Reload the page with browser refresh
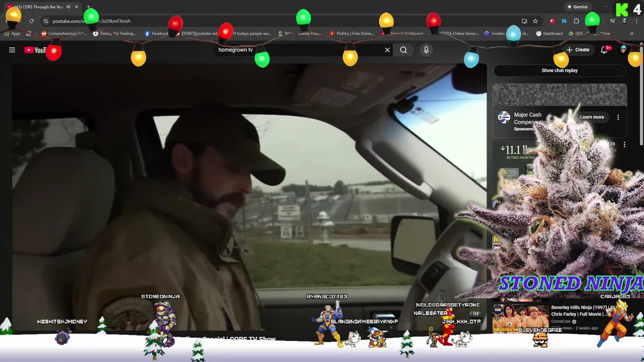644x362 pixels. [31, 21]
